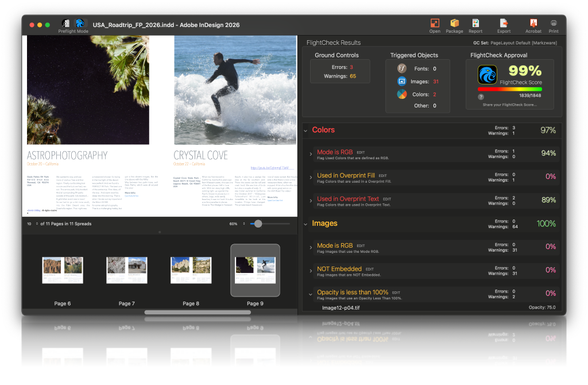Send to Acrobat via Acrobat icon
The image size is (588, 385).
(x=533, y=23)
